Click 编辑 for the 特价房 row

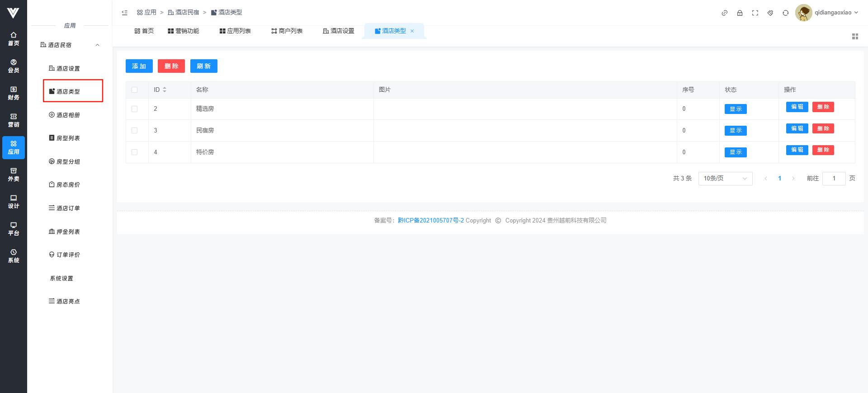pos(797,150)
